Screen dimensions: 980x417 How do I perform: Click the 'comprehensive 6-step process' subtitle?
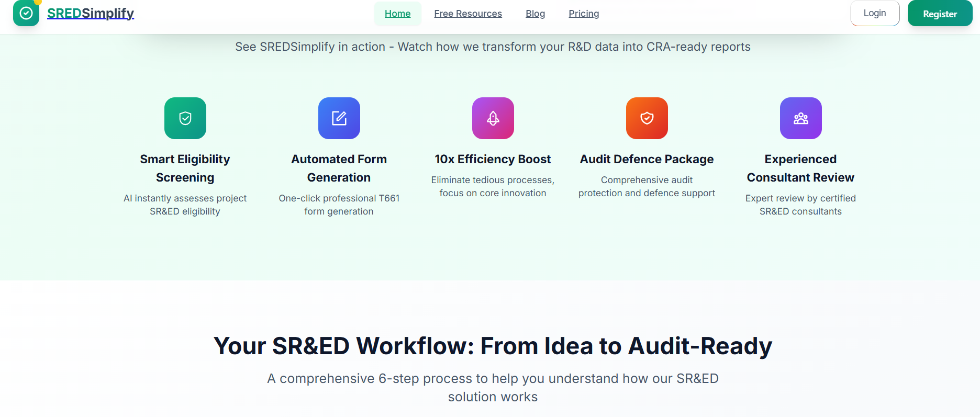tap(493, 387)
